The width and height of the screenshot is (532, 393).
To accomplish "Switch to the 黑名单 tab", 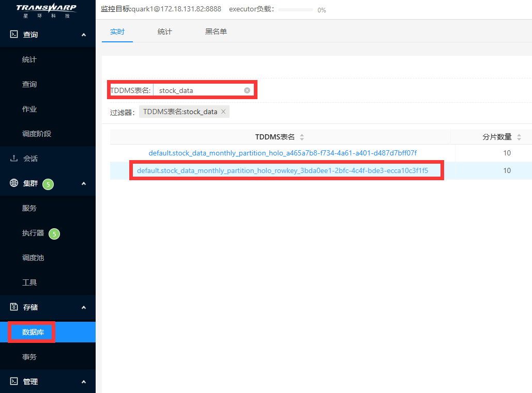I will [x=216, y=32].
